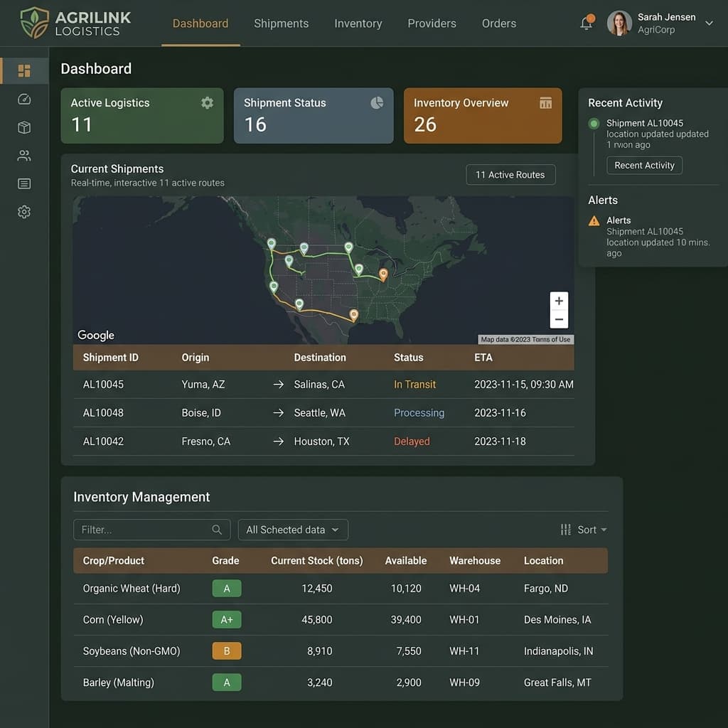Click the green map pin near Seattle
The width and height of the screenshot is (728, 728).
[272, 244]
